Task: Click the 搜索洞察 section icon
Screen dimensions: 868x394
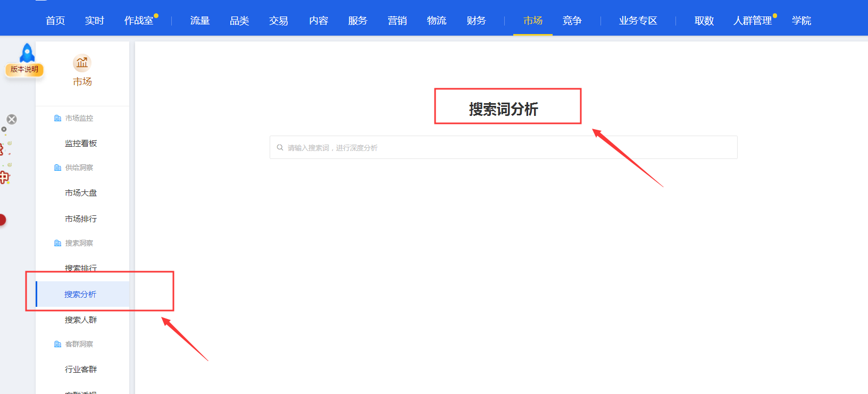Action: (x=58, y=243)
